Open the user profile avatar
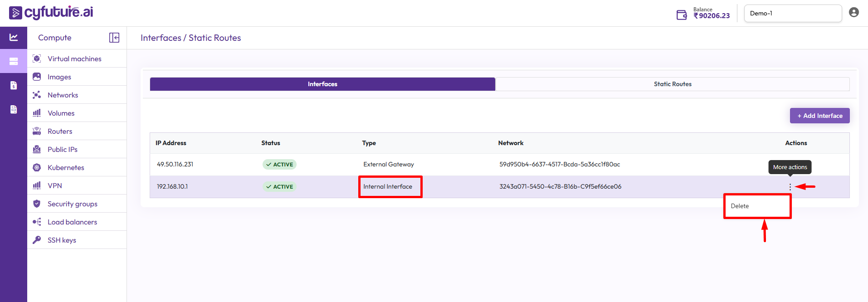The image size is (868, 302). tap(853, 13)
